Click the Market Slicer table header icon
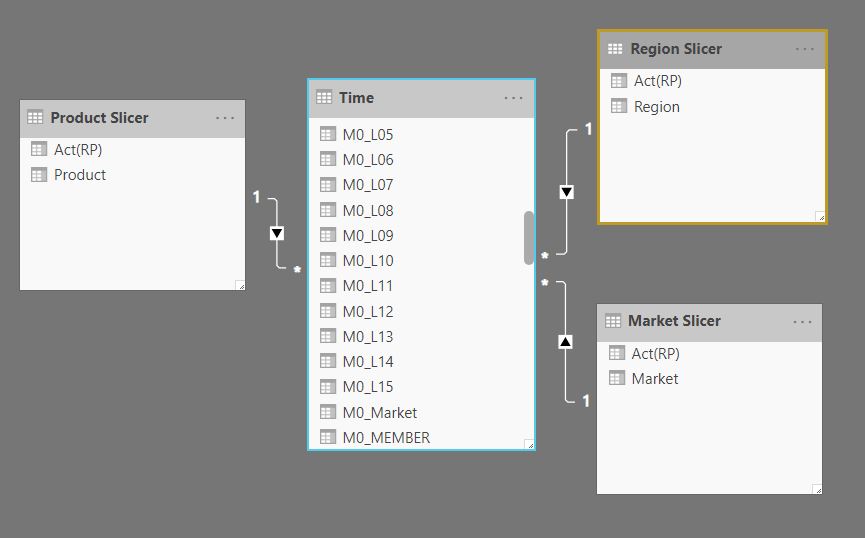The height and width of the screenshot is (538, 865). point(613,321)
